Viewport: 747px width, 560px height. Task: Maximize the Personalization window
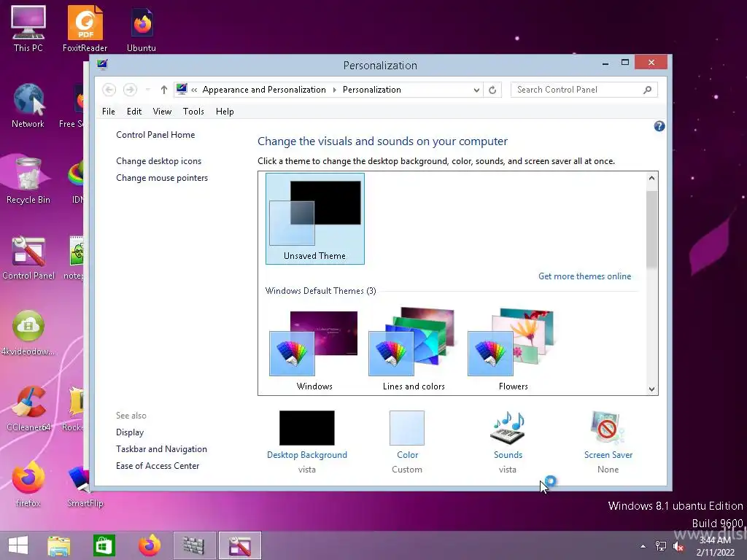click(x=625, y=63)
